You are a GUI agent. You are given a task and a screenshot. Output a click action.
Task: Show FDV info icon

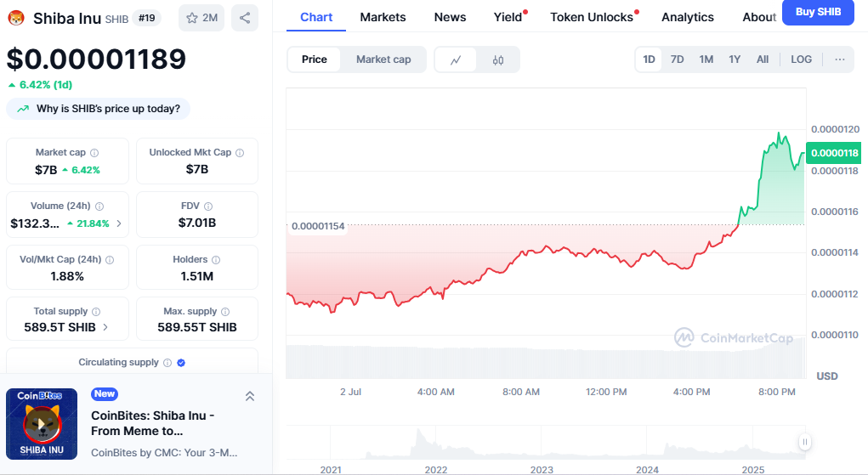coord(208,206)
